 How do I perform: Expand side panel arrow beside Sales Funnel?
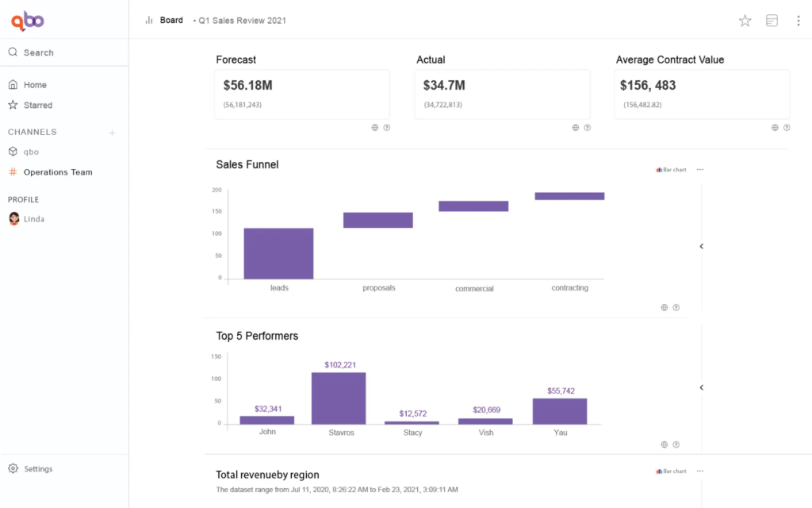[702, 247]
